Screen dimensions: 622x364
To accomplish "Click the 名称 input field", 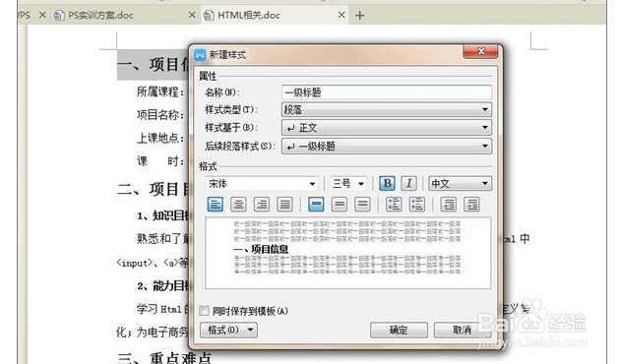I will [387, 92].
